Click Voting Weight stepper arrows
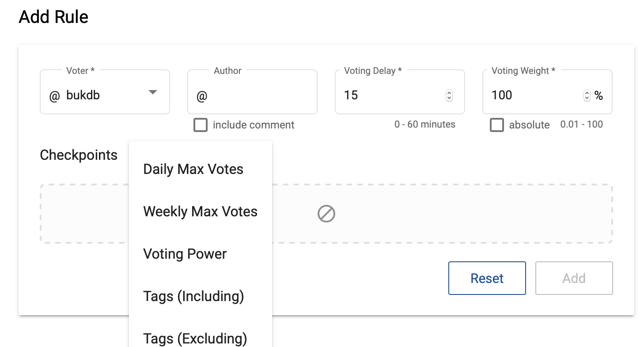 pyautogui.click(x=587, y=95)
